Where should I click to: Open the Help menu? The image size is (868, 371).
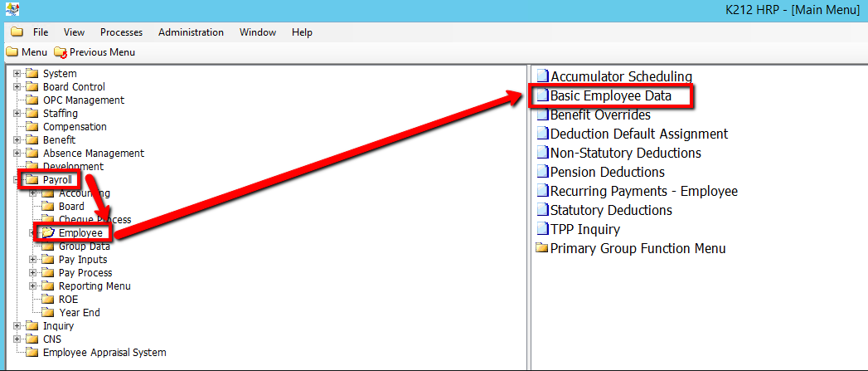click(302, 32)
